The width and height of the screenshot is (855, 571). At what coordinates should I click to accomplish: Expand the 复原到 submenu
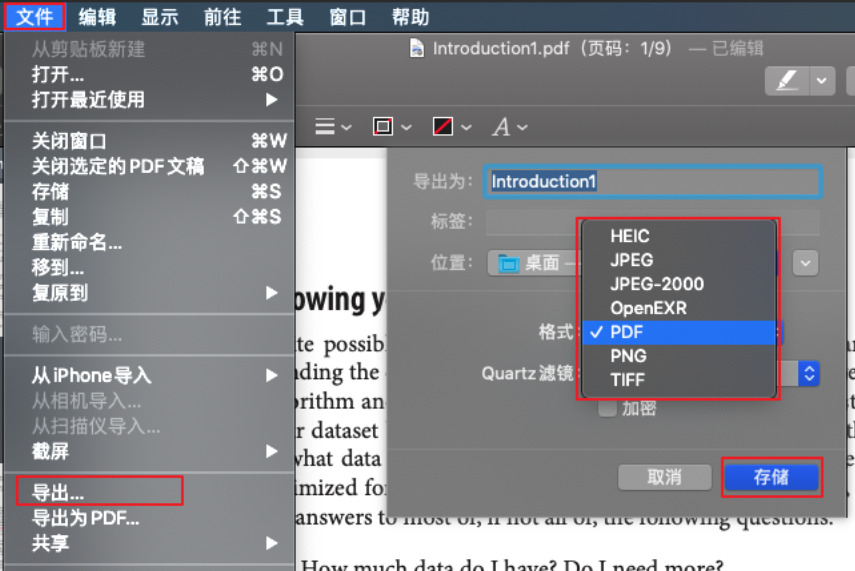pyautogui.click(x=149, y=293)
